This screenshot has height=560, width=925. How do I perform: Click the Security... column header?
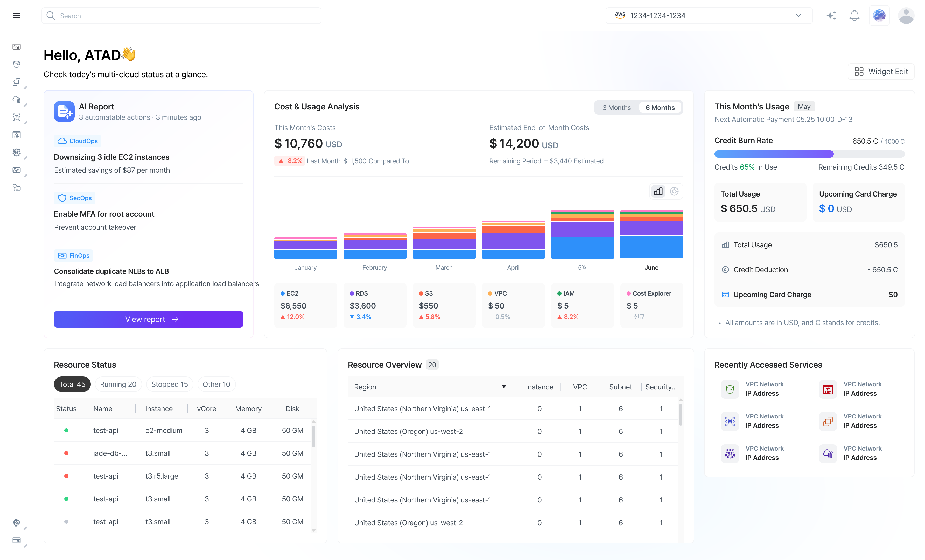click(x=661, y=387)
